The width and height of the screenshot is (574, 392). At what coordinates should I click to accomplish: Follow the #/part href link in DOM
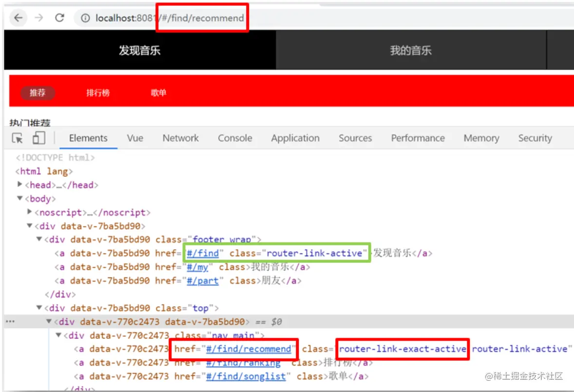[x=203, y=281]
